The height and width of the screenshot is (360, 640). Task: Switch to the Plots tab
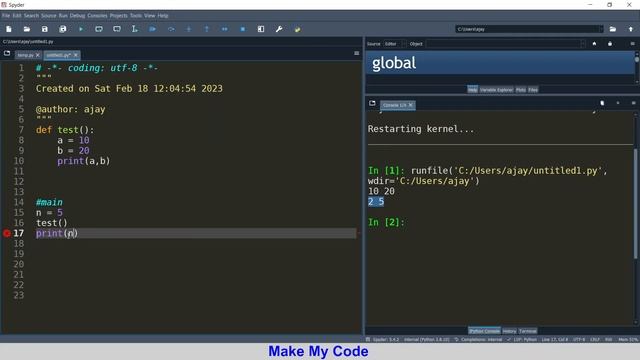pyautogui.click(x=520, y=90)
